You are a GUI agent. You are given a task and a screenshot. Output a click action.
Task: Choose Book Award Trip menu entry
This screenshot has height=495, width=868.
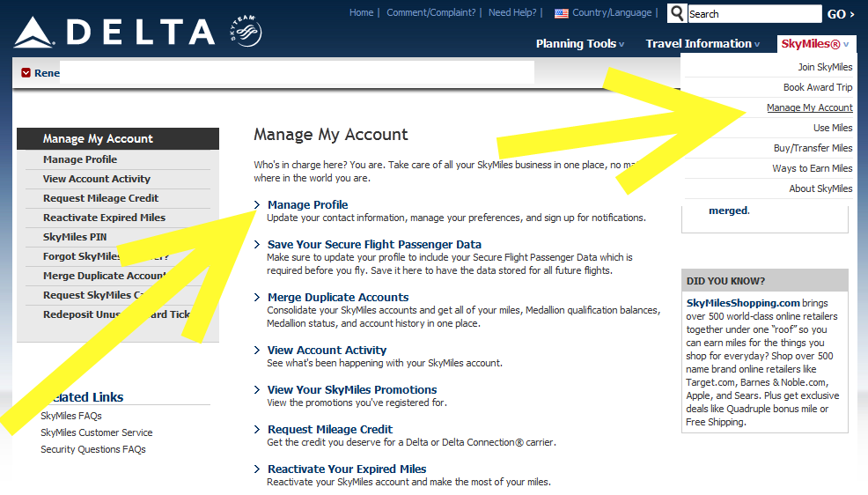[818, 87]
